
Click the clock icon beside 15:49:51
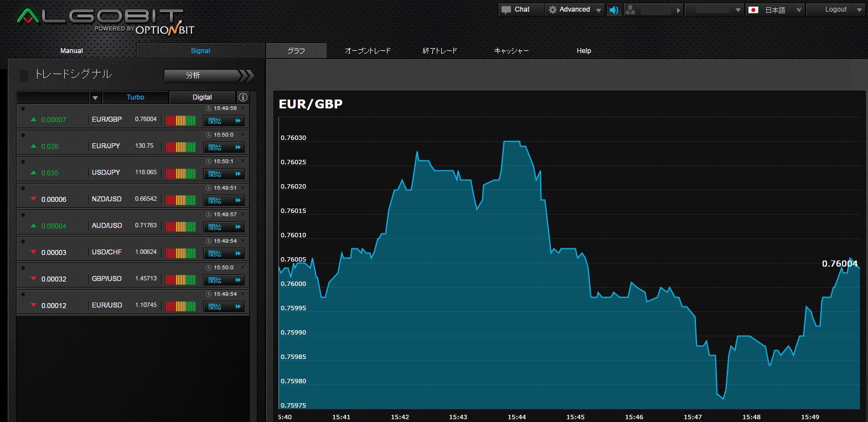209,188
